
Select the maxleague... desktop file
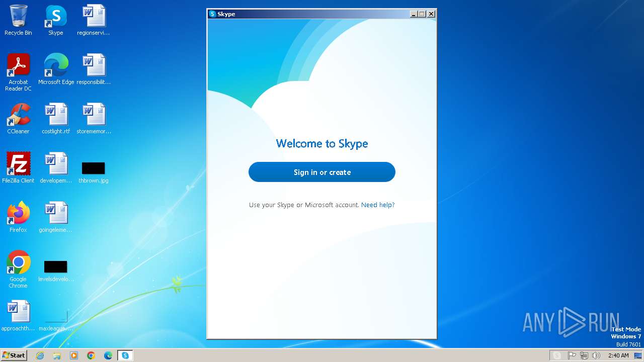[56, 321]
